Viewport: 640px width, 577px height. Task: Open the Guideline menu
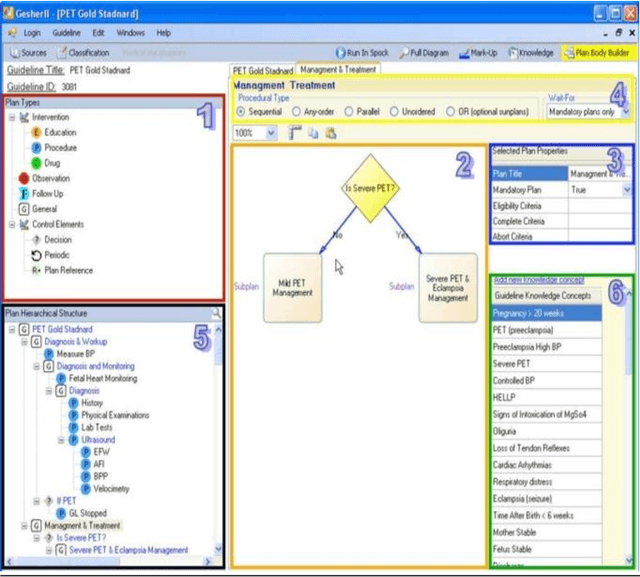tap(65, 33)
